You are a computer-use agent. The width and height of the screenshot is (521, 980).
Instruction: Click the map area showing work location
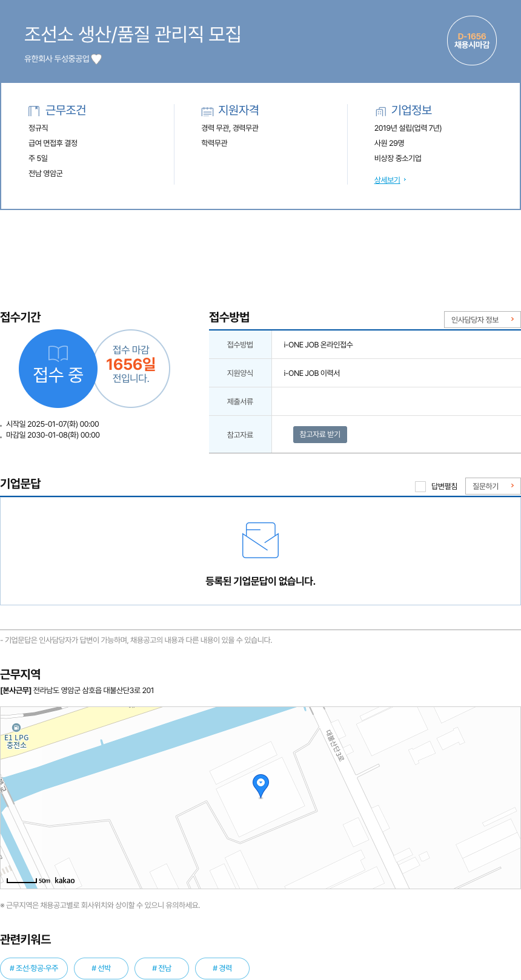click(260, 797)
